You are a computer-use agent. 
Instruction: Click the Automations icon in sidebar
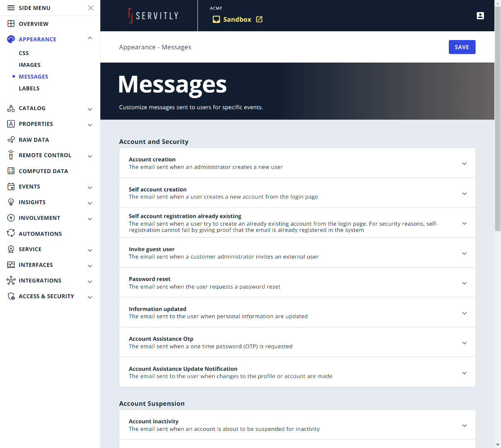pos(11,234)
